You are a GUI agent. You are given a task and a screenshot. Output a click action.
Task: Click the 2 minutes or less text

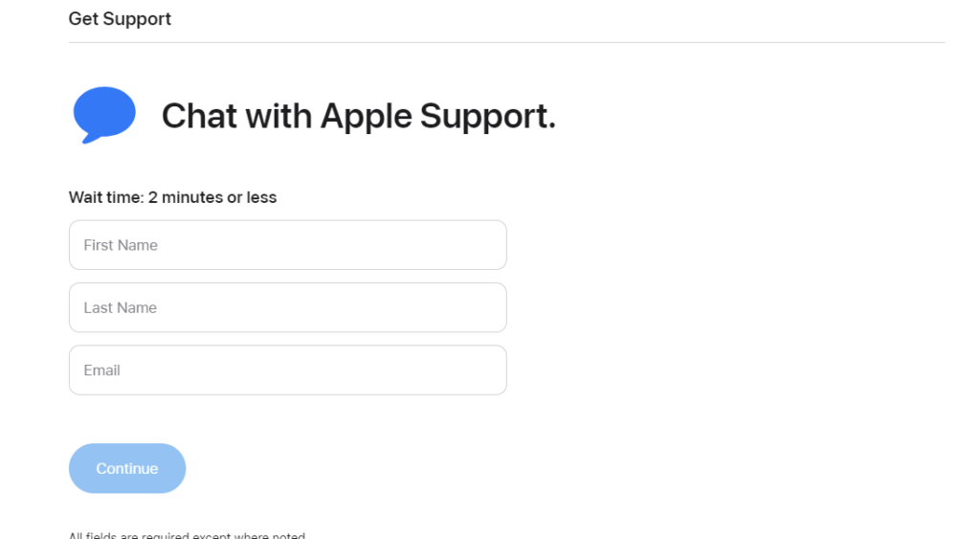pyautogui.click(x=212, y=197)
